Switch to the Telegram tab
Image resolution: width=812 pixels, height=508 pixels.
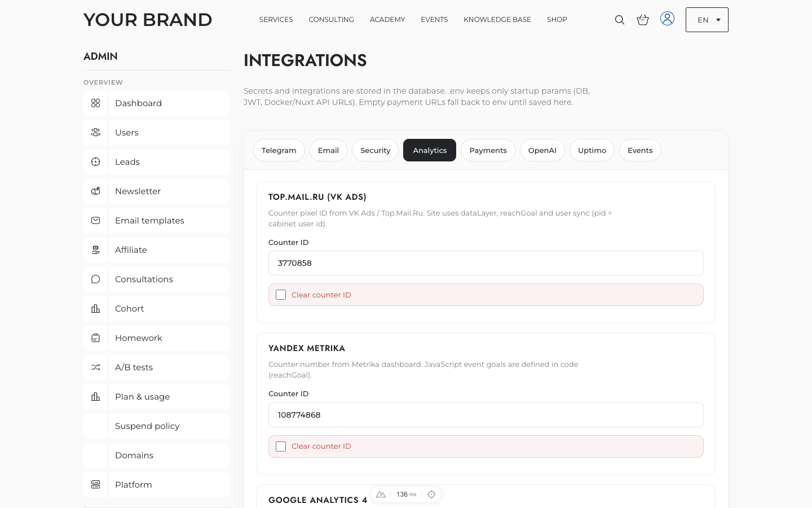click(x=279, y=150)
